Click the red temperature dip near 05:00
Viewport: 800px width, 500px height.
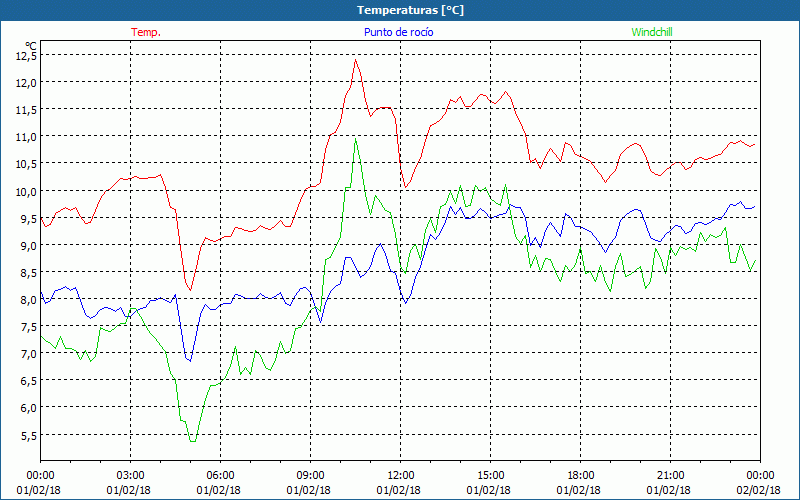[x=190, y=290]
